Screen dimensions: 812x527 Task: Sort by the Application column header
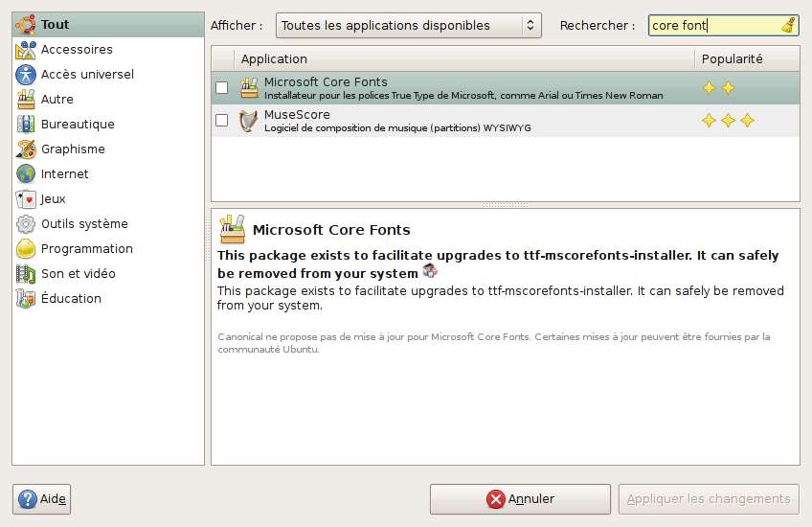[464, 59]
